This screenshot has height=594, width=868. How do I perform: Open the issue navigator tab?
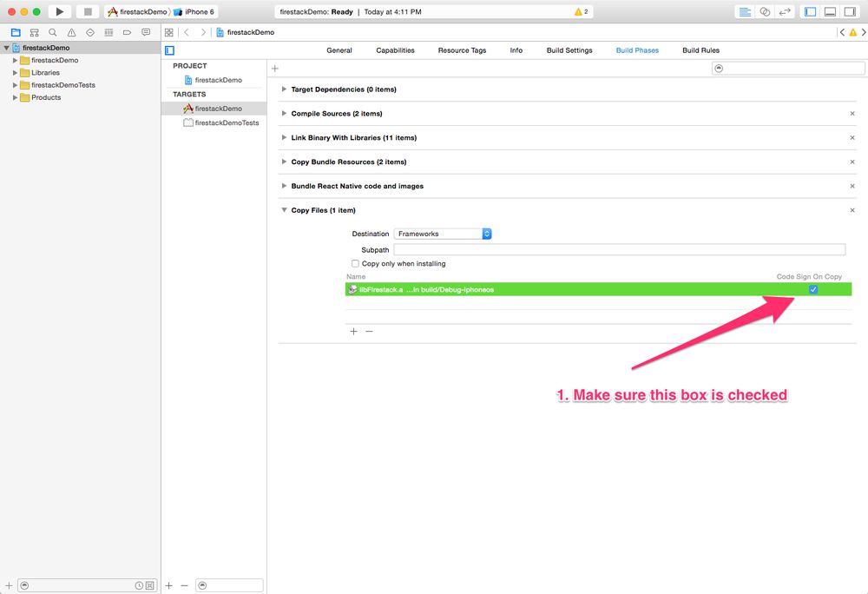71,33
